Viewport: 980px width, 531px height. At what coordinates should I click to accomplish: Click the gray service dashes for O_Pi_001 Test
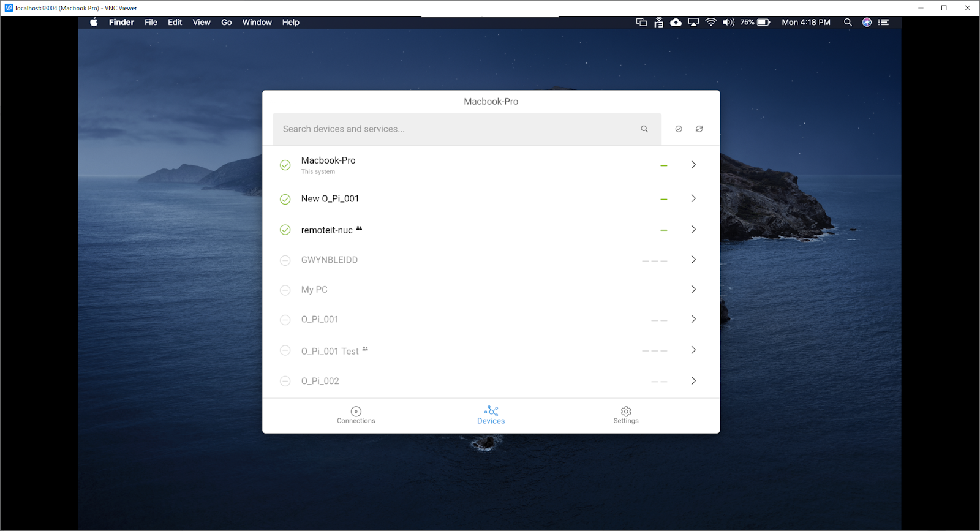[655, 352]
